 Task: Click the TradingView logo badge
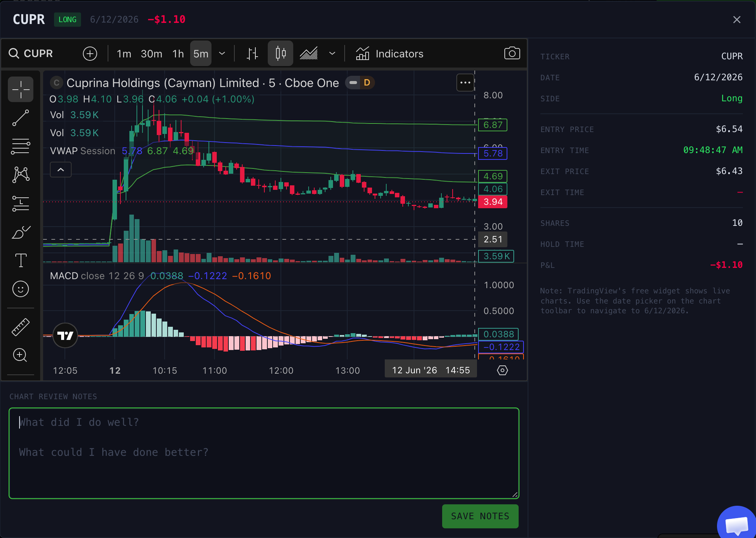(x=65, y=335)
